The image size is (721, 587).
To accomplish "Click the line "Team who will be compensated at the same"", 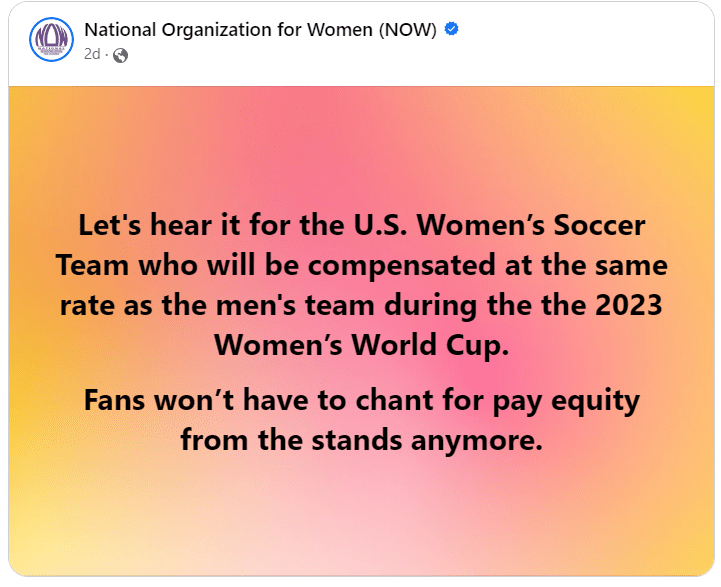I will coord(361,265).
